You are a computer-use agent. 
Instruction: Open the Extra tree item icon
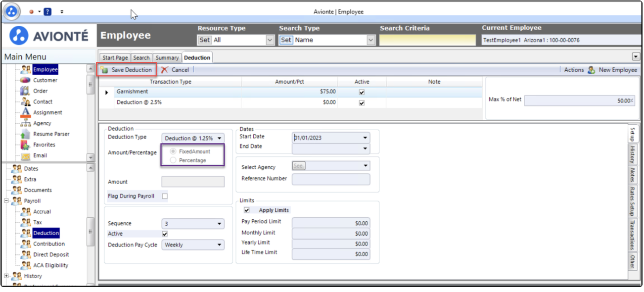(16, 180)
